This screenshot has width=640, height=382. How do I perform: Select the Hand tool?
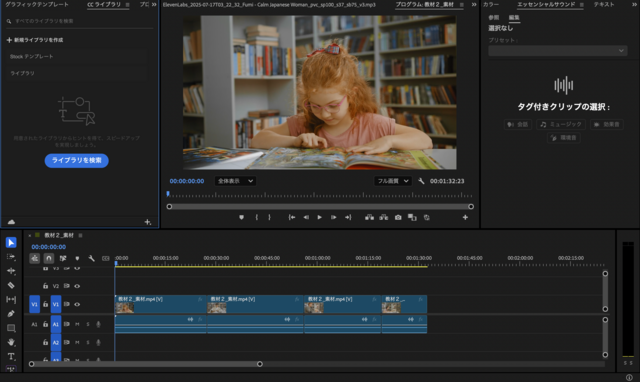click(x=11, y=342)
